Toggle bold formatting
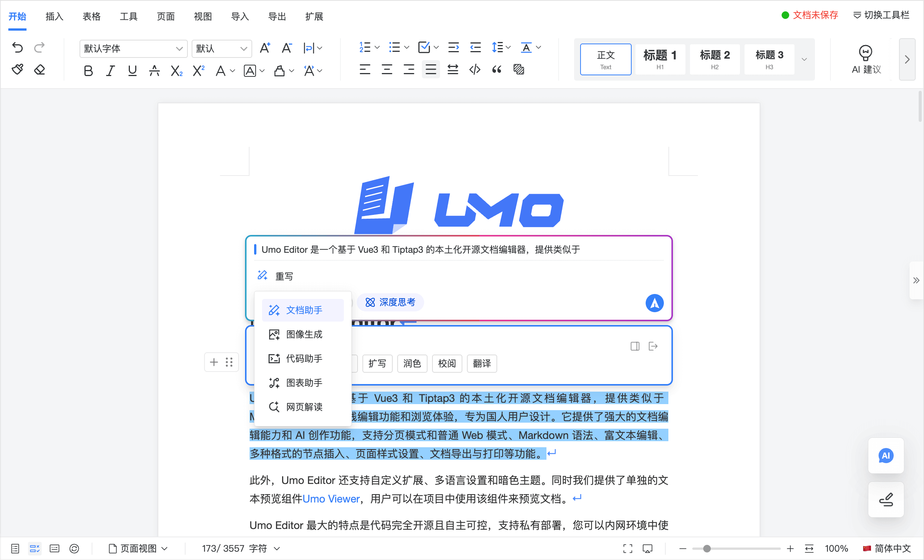924x560 pixels. click(x=88, y=70)
